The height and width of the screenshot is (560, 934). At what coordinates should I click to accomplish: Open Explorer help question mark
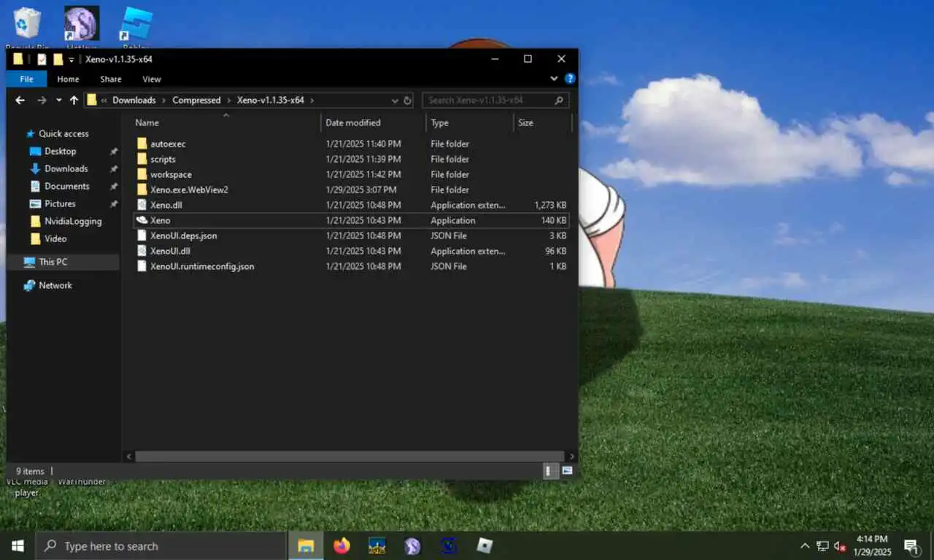point(570,79)
